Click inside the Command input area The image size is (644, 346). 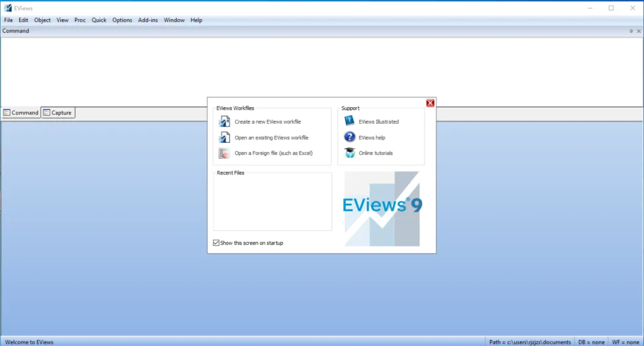pos(321,71)
